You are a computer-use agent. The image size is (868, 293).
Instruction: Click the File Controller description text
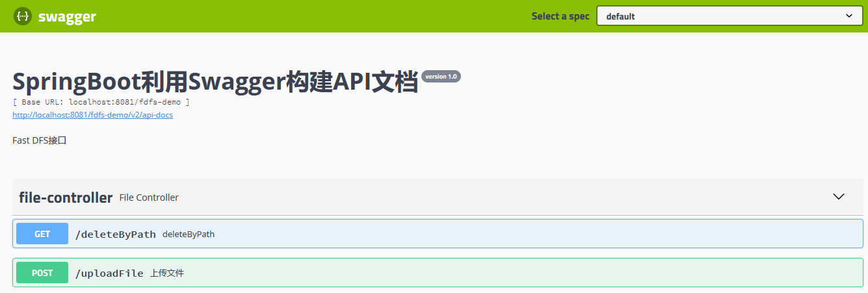pos(149,197)
